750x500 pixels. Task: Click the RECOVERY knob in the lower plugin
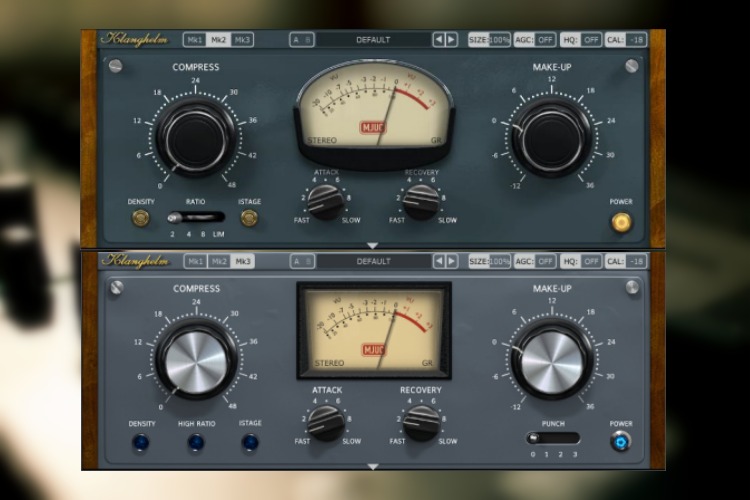point(421,423)
